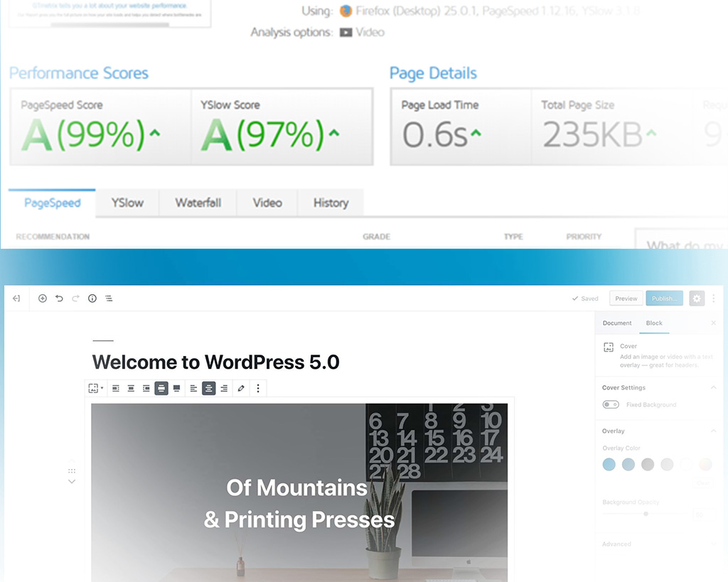This screenshot has width=728, height=582.
Task: Undo the last change
Action: (59, 298)
